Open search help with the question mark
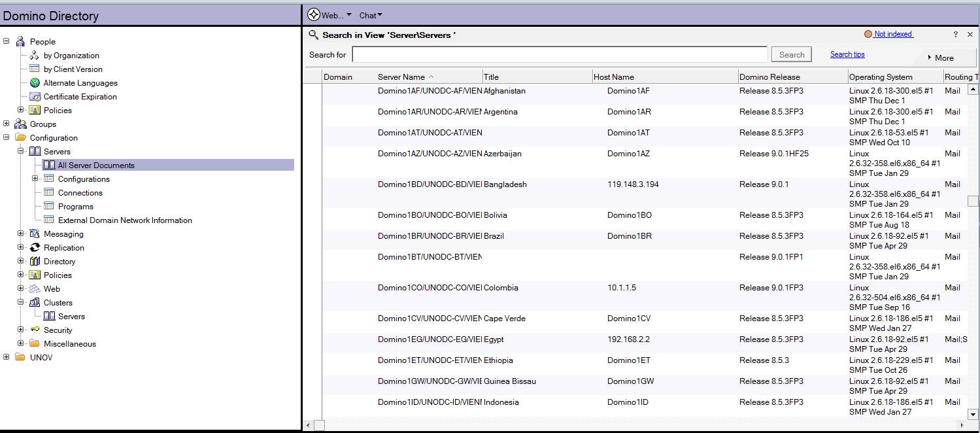Screen dimensions: 980x433 pyautogui.click(x=956, y=35)
